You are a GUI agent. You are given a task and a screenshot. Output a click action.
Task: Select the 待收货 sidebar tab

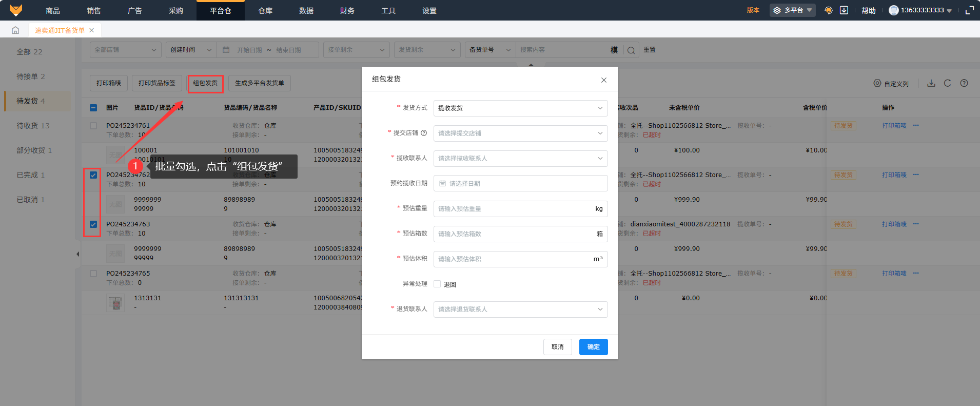(33, 126)
